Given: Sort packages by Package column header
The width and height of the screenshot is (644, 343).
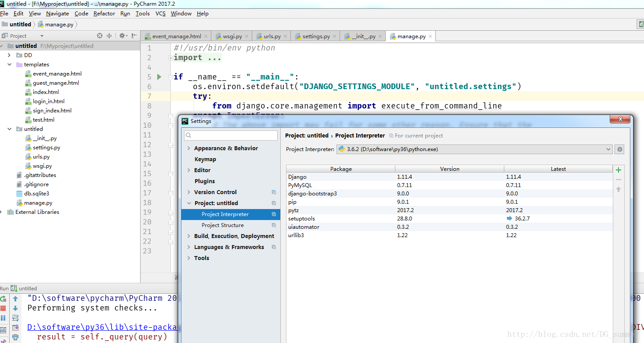Looking at the screenshot, I should 341,169.
